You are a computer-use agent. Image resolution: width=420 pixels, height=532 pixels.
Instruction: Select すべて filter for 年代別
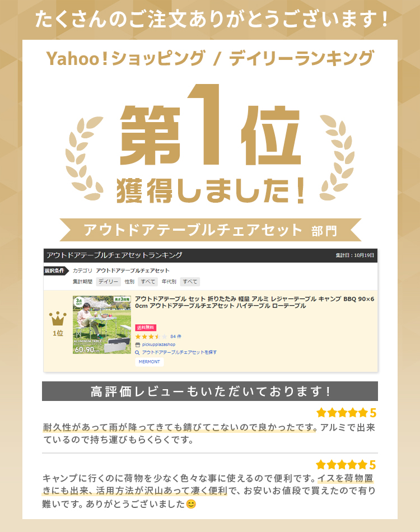(190, 282)
